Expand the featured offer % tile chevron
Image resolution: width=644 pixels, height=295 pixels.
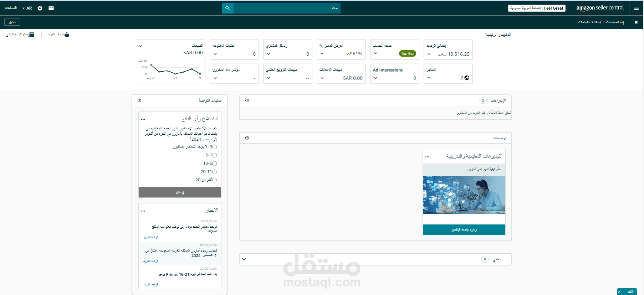pos(322,54)
